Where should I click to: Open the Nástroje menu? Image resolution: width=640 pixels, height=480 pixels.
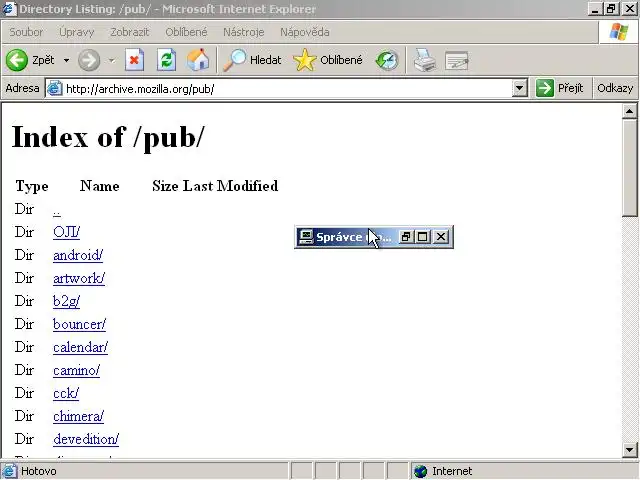(244, 32)
